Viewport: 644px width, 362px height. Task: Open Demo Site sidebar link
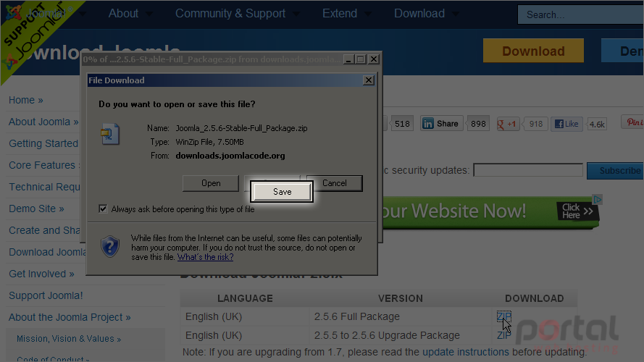point(36,209)
